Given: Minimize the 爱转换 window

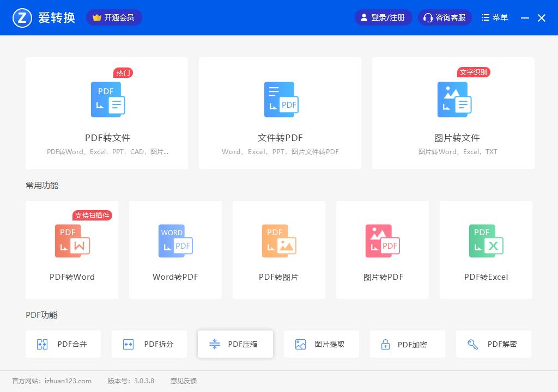Looking at the screenshot, I should (x=525, y=18).
